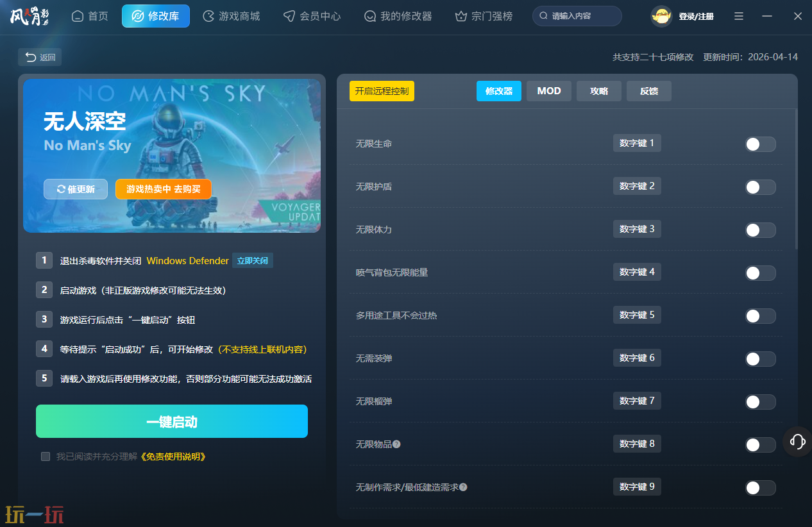Click 数字键 6 hotkey button
The image size is (812, 527).
(x=637, y=358)
